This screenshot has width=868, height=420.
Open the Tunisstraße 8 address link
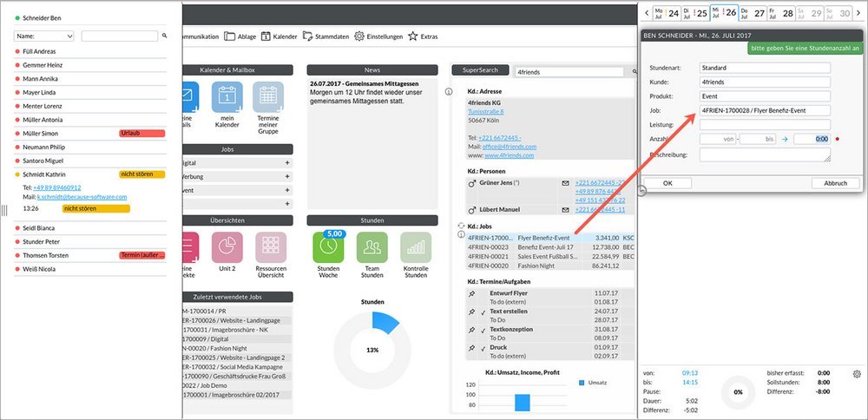point(486,111)
